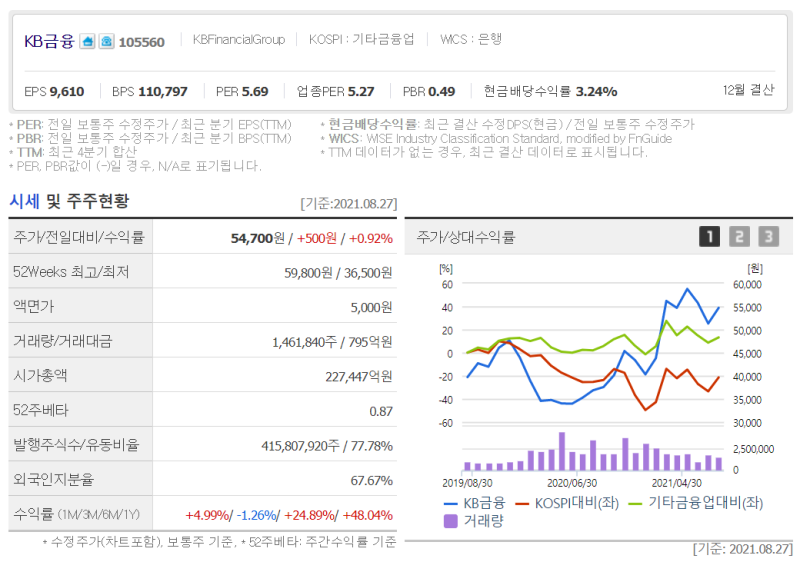Click the +48.04% 1Y return
Viewport: 800px width, 562px height.
point(367,515)
